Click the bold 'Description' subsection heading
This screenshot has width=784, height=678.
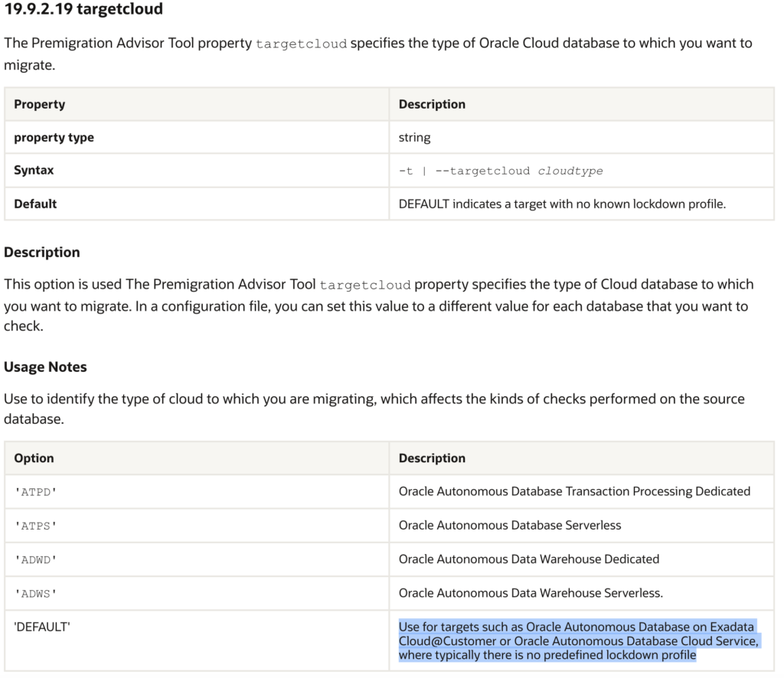click(x=42, y=253)
